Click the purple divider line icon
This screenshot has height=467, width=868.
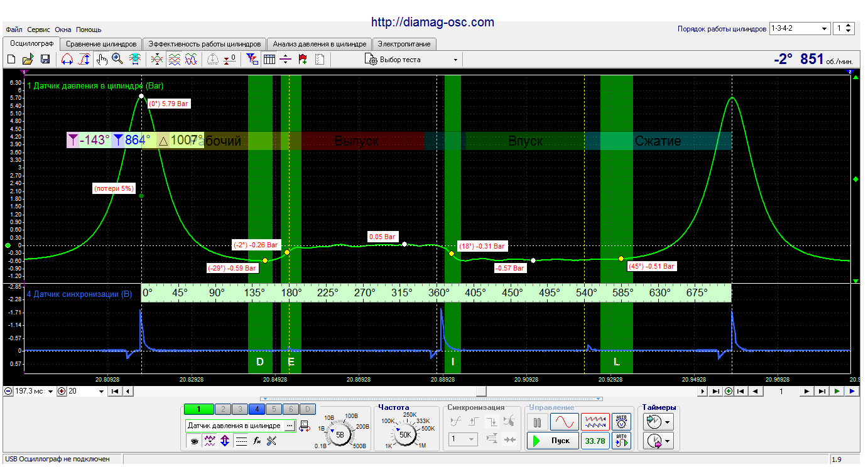[x=286, y=60]
